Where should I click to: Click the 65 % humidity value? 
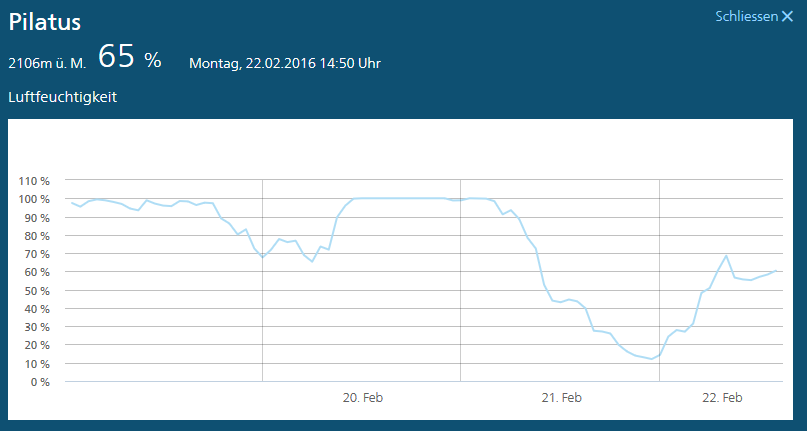pyautogui.click(x=129, y=59)
